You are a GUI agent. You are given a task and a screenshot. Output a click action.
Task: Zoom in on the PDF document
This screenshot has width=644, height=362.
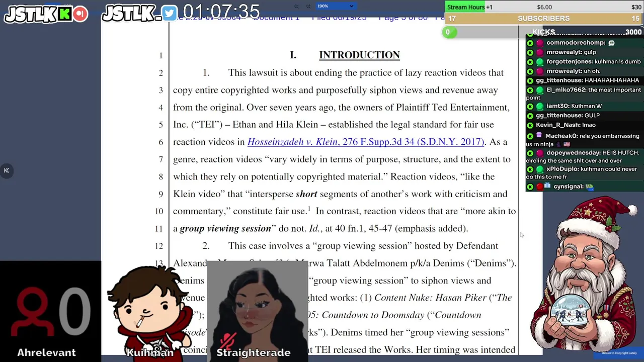click(x=308, y=6)
